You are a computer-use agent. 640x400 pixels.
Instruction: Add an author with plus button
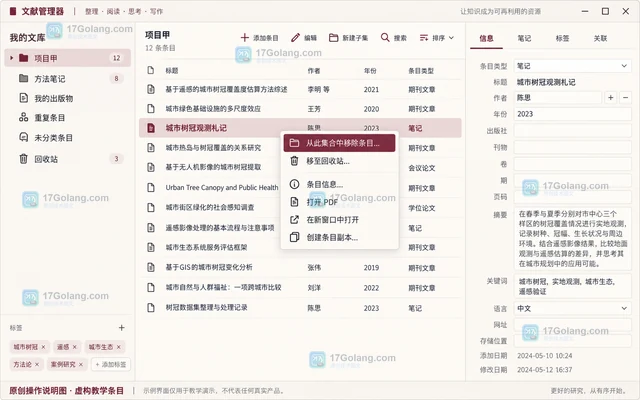611,98
